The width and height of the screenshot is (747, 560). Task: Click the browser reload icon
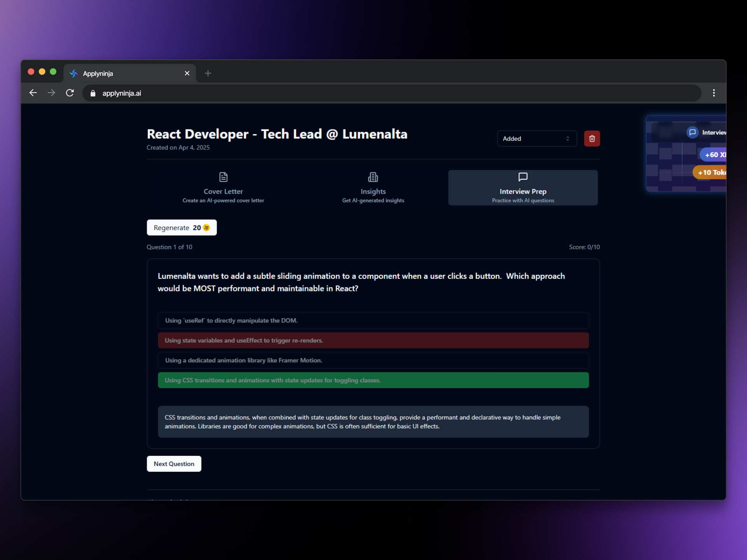(70, 93)
